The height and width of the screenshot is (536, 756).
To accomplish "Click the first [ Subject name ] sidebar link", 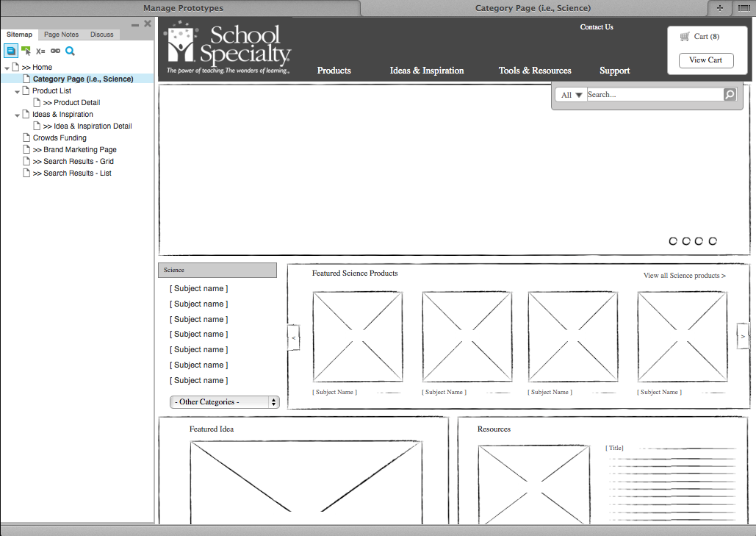I will pos(198,288).
